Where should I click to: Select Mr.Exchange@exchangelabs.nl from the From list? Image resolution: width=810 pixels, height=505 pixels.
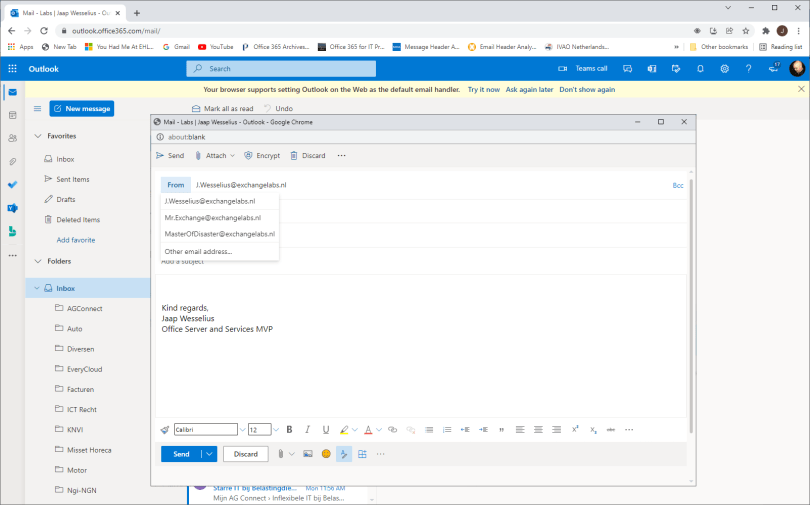212,217
